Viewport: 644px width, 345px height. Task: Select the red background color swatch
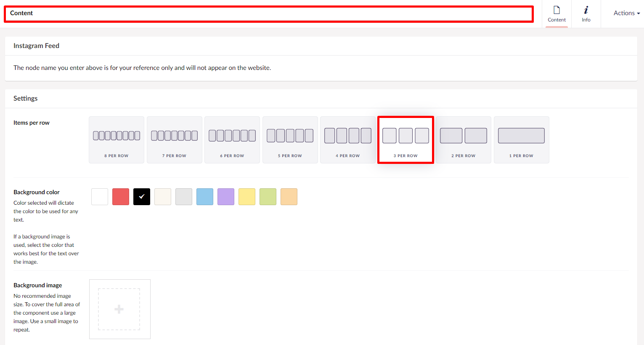pos(121,197)
